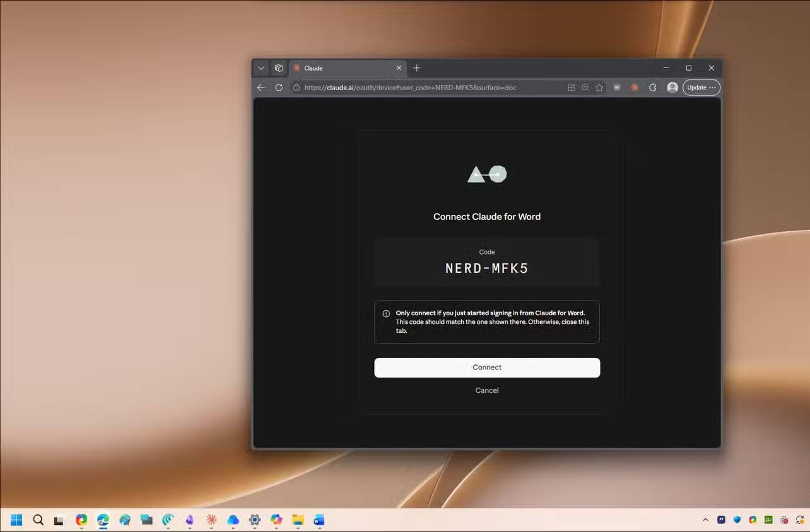The width and height of the screenshot is (810, 532).
Task: Open Microsoft Word taskbar icon
Action: 319,520
